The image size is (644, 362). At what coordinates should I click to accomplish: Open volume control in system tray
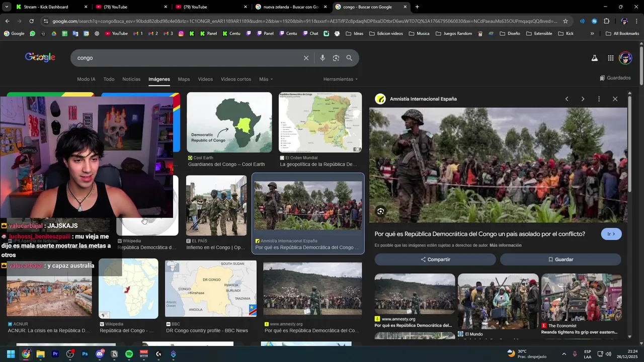pos(608,354)
